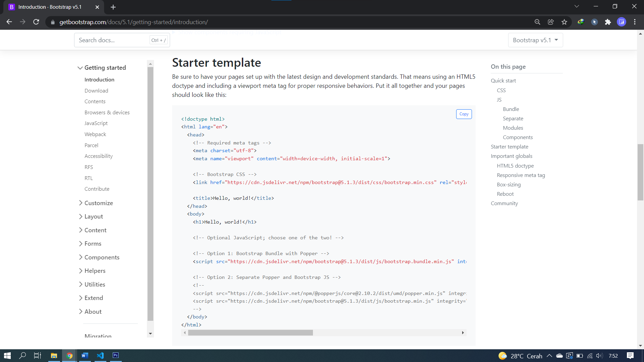Reload the page with refresh icon
The height and width of the screenshot is (362, 644).
point(36,22)
